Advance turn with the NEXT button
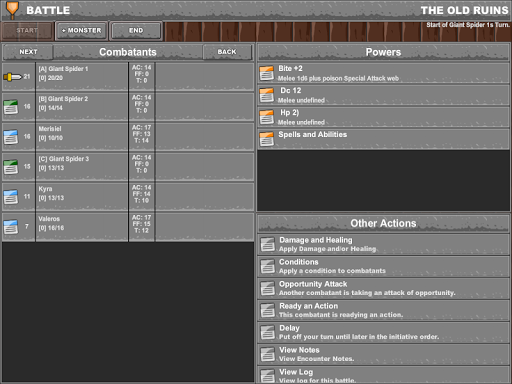 pos(28,52)
